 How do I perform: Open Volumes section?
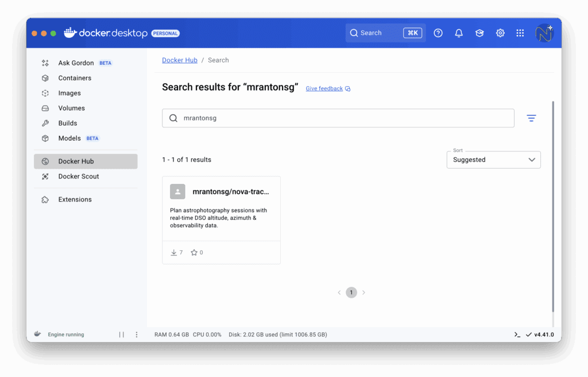tap(86, 108)
